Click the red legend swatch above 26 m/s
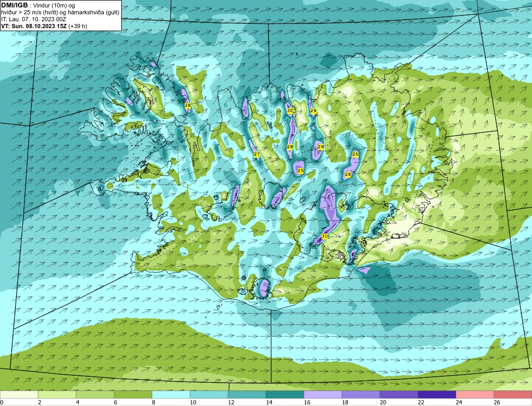Image resolution: width=532 pixels, height=406 pixels. 513,394
